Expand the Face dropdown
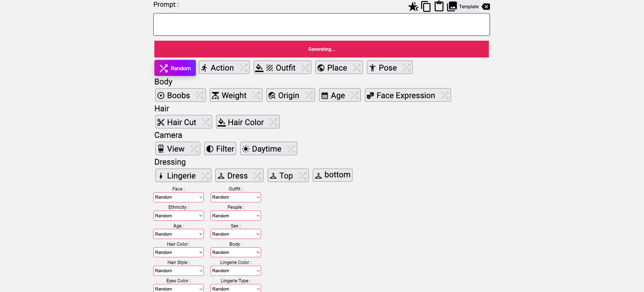Image resolution: width=644 pixels, height=292 pixels. [178, 197]
